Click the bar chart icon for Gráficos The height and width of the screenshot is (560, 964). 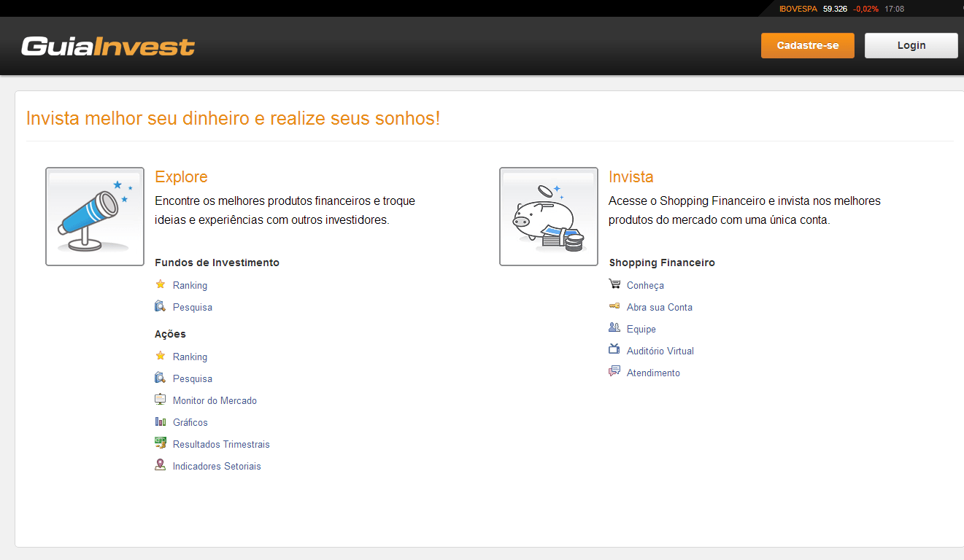click(x=161, y=421)
